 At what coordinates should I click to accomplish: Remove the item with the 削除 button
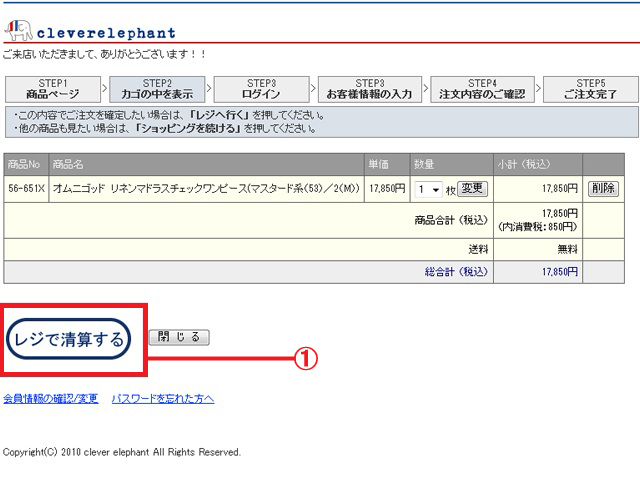(603, 189)
